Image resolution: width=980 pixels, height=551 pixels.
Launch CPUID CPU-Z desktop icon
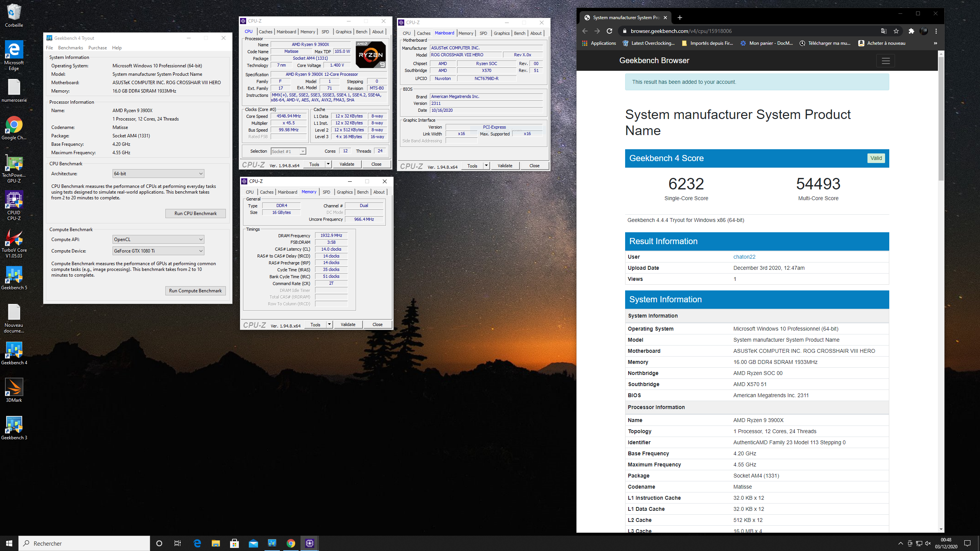(14, 206)
